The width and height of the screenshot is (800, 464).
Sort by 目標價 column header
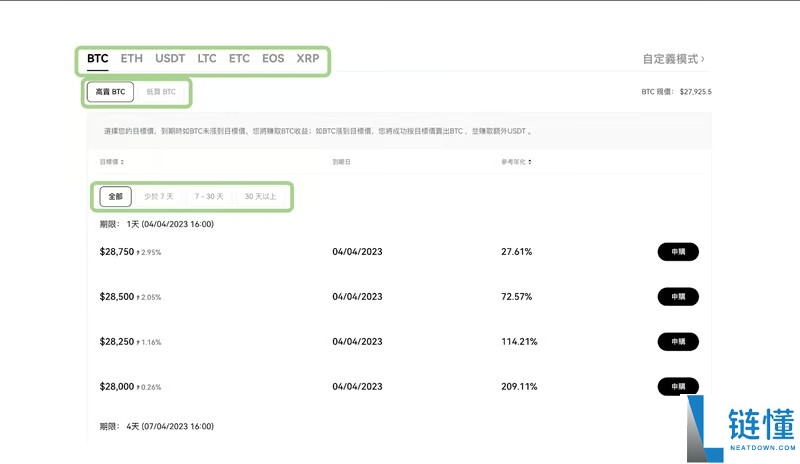[112, 162]
